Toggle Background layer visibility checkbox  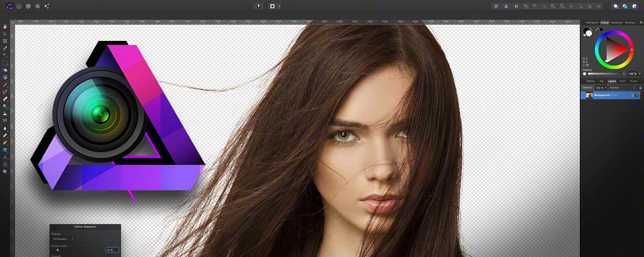(x=637, y=95)
